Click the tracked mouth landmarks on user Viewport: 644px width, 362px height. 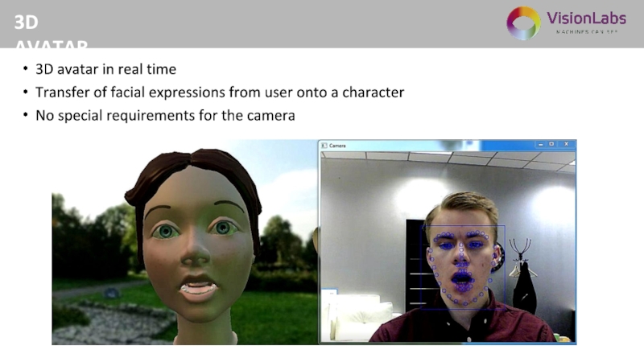click(462, 282)
